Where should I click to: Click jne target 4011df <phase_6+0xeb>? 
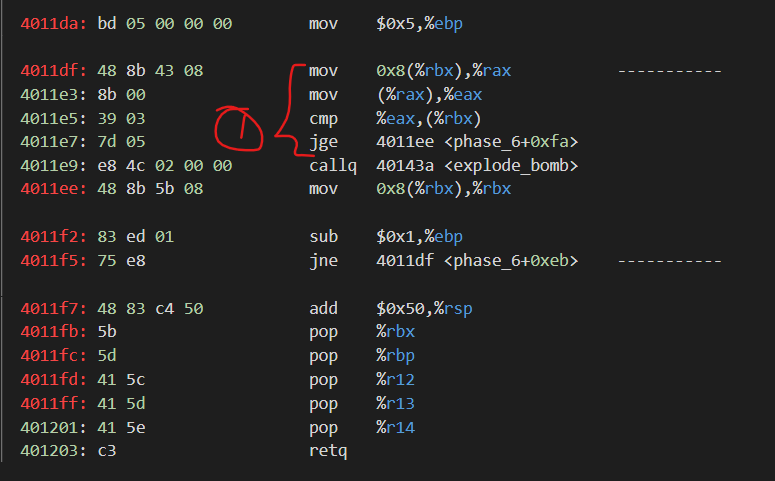click(477, 260)
